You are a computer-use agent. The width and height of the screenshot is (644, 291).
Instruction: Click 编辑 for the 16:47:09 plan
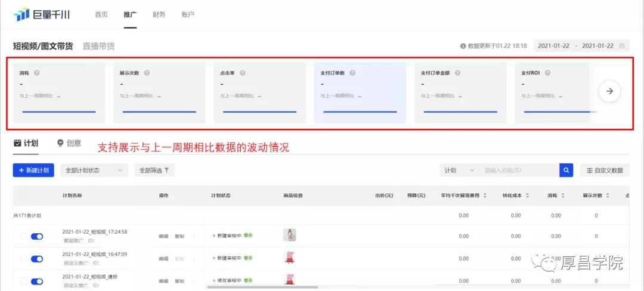point(163,259)
